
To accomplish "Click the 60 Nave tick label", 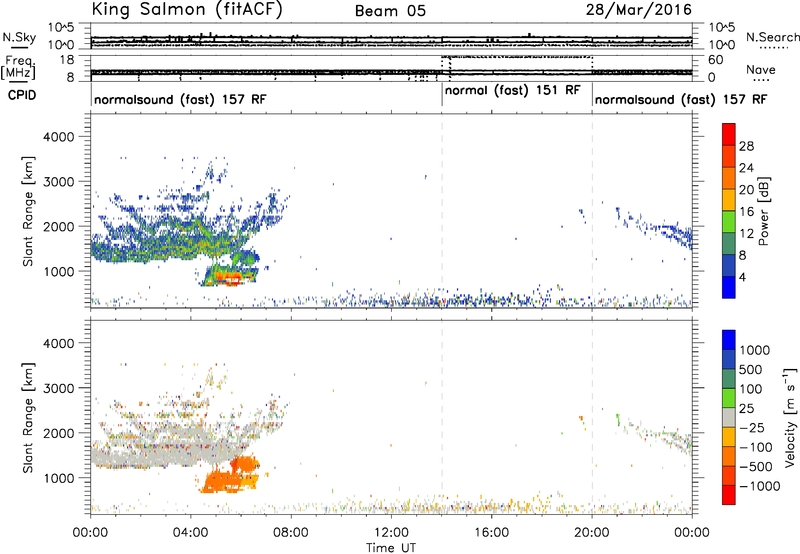I will [715, 60].
